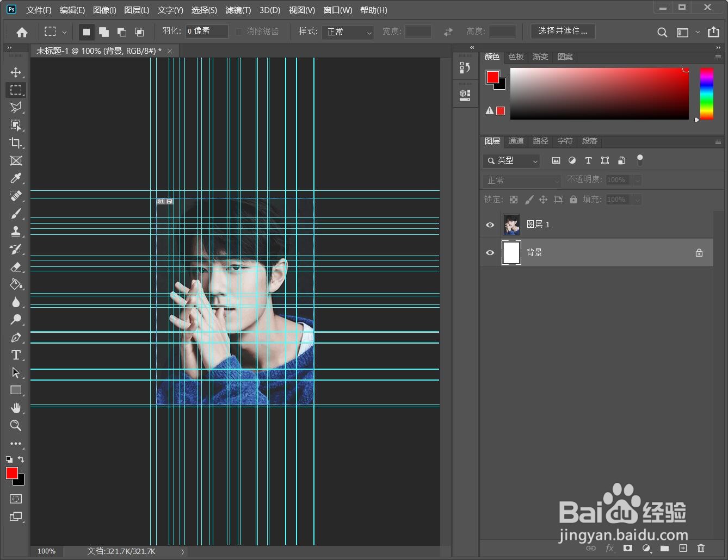Select the Crop tool
The height and width of the screenshot is (560, 728).
[x=16, y=143]
